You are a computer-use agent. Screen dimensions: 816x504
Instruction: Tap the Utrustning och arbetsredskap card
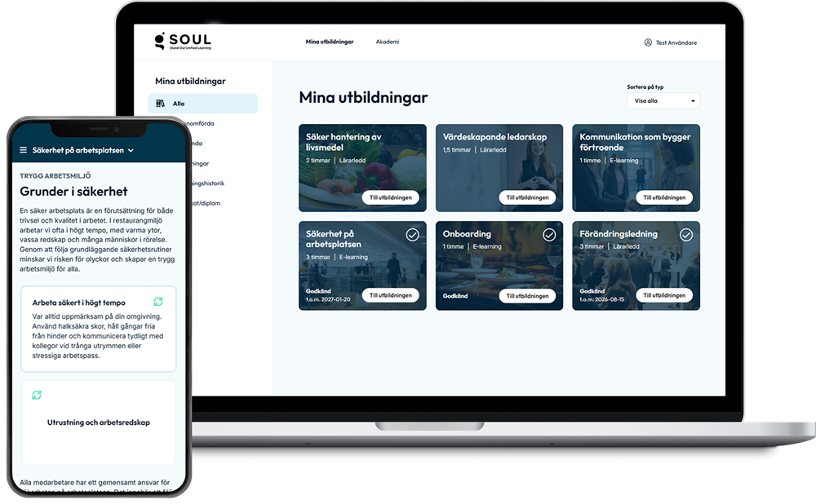[x=97, y=422]
